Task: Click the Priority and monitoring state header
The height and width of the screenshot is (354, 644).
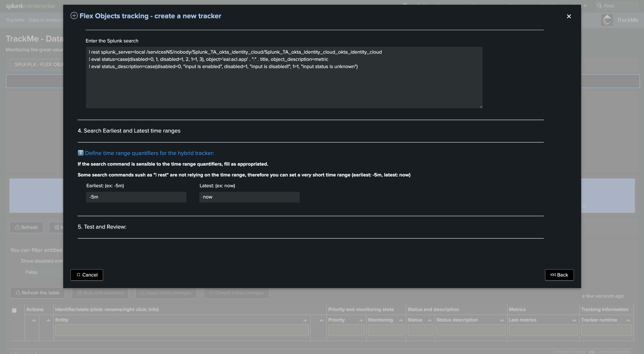Action: [361, 310]
